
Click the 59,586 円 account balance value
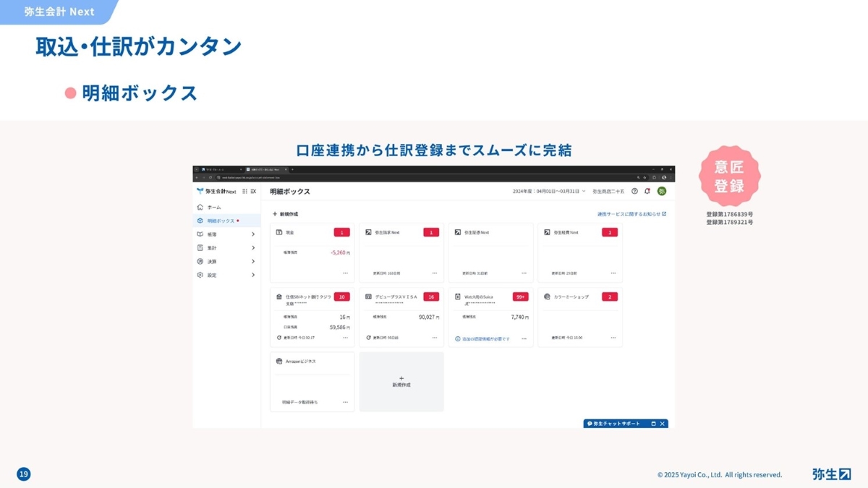340,327
